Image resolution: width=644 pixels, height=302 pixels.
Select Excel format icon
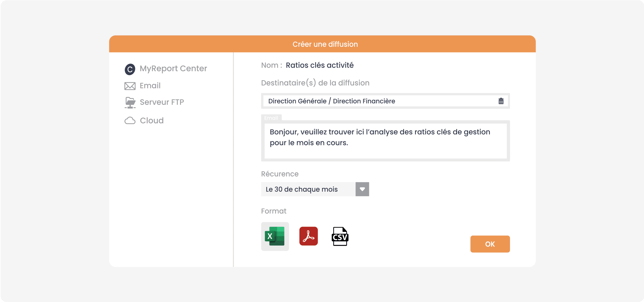tap(275, 237)
